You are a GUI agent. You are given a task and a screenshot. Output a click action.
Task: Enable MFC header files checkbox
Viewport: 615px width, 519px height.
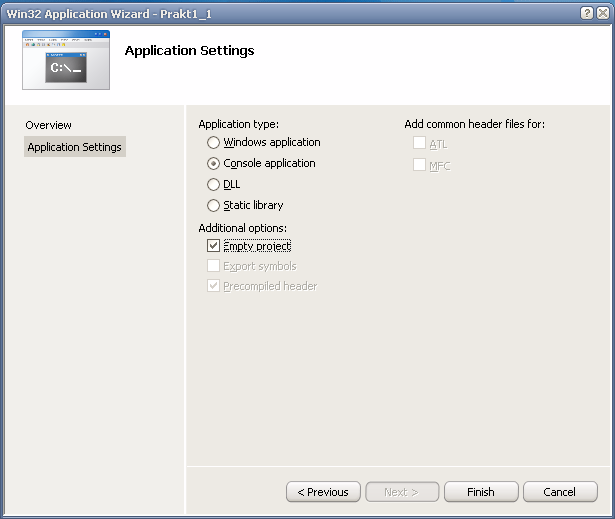(x=419, y=165)
